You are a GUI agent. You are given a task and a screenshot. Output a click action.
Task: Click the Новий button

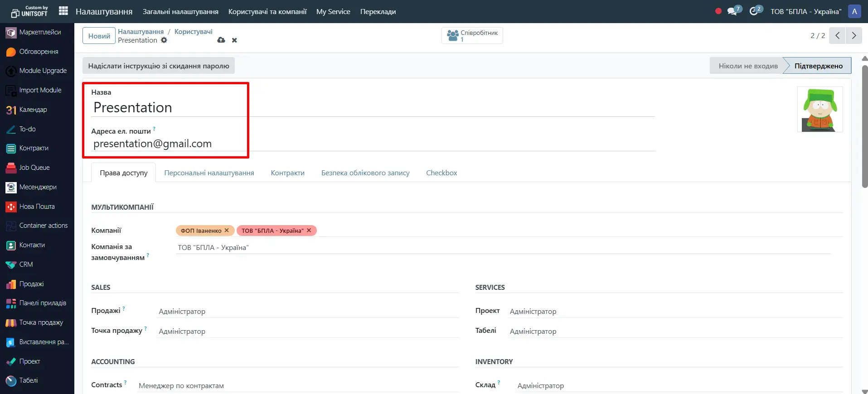click(x=99, y=36)
